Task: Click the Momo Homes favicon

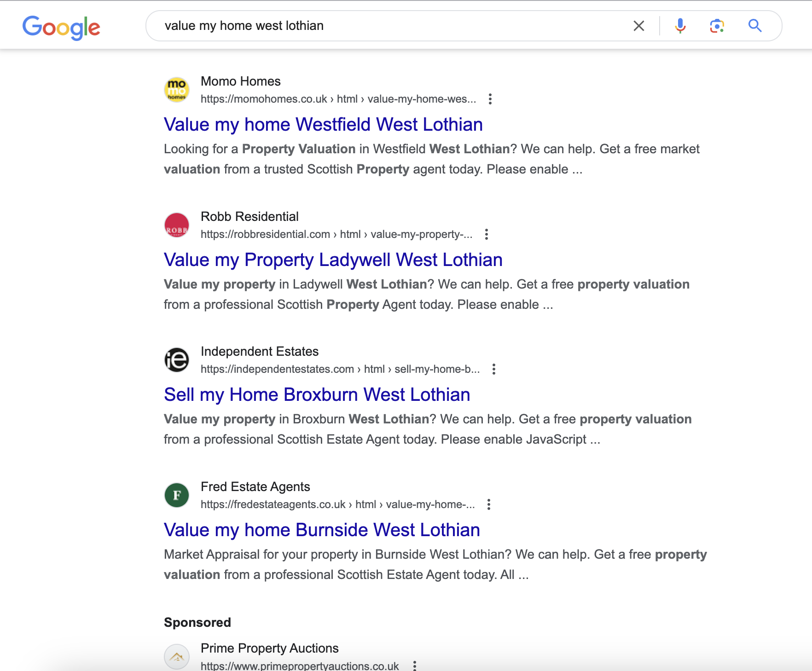Action: 177,89
